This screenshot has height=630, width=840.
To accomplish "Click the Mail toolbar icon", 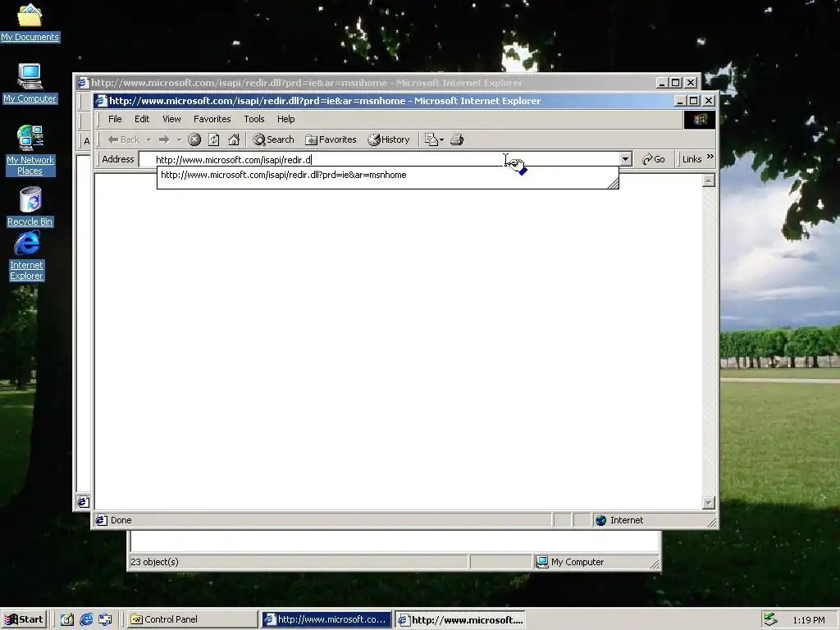I will point(431,139).
